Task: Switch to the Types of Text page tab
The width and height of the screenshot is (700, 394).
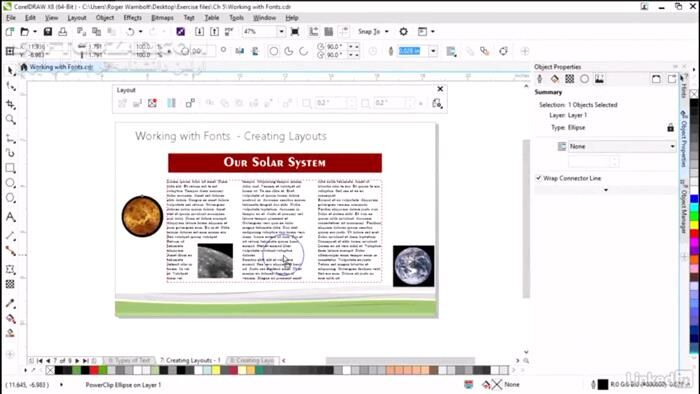Action: pyautogui.click(x=129, y=360)
